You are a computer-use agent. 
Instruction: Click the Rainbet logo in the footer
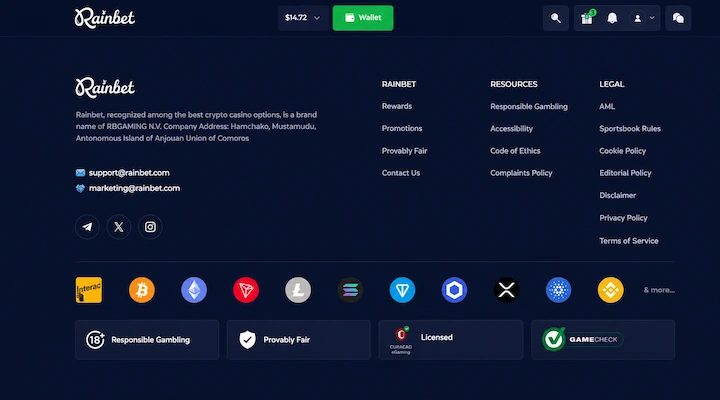tap(105, 87)
